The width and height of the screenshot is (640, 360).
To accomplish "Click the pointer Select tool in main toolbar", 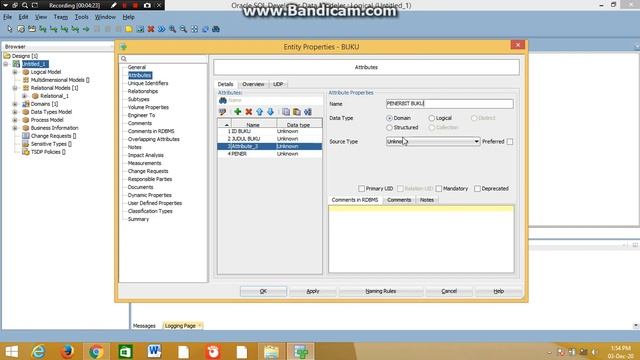I will pos(10,29).
